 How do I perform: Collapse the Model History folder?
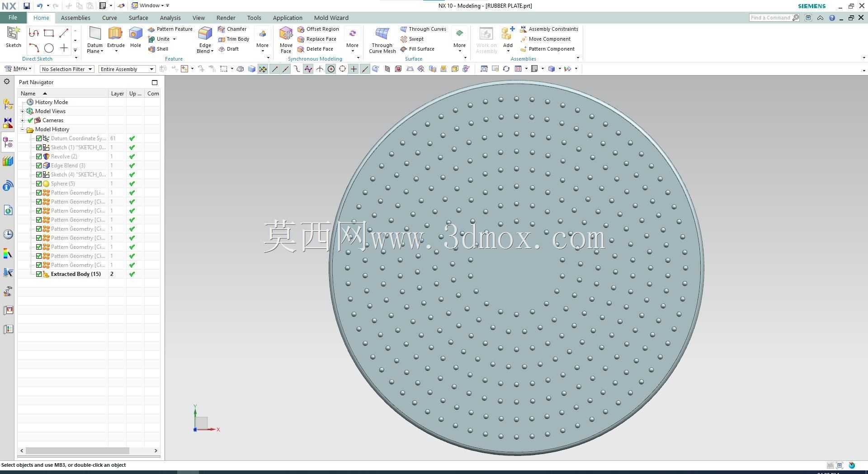pos(23,129)
